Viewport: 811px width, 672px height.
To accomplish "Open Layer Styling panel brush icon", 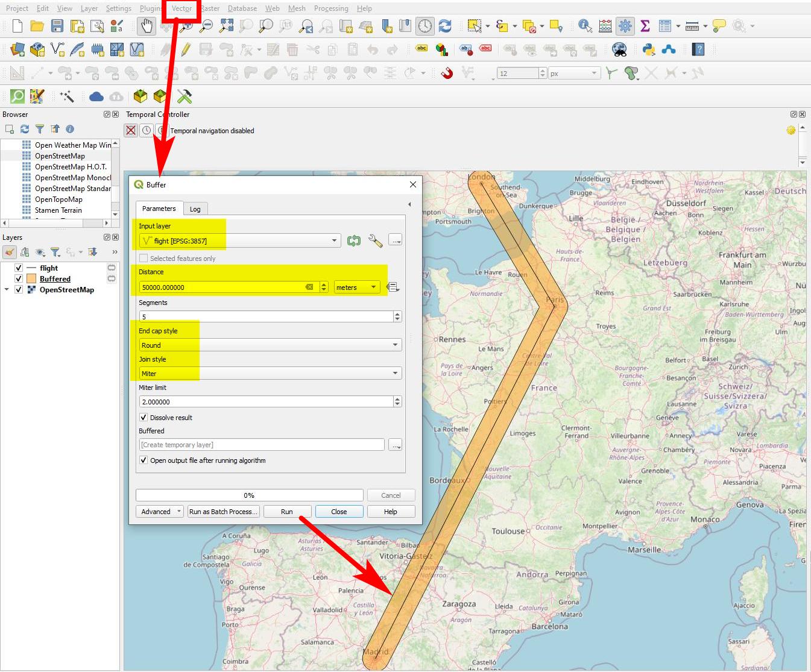I will pyautogui.click(x=10, y=252).
